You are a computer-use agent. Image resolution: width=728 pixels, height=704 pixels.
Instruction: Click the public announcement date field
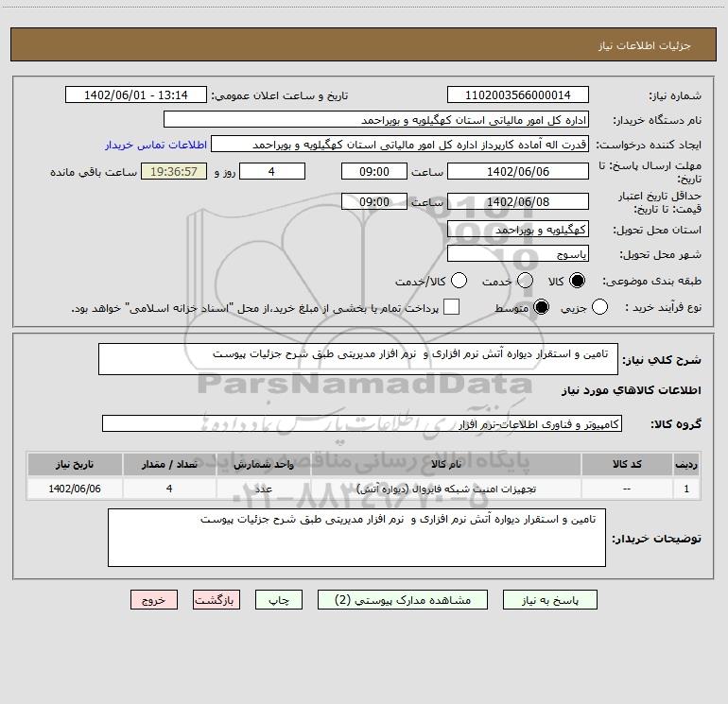click(136, 95)
